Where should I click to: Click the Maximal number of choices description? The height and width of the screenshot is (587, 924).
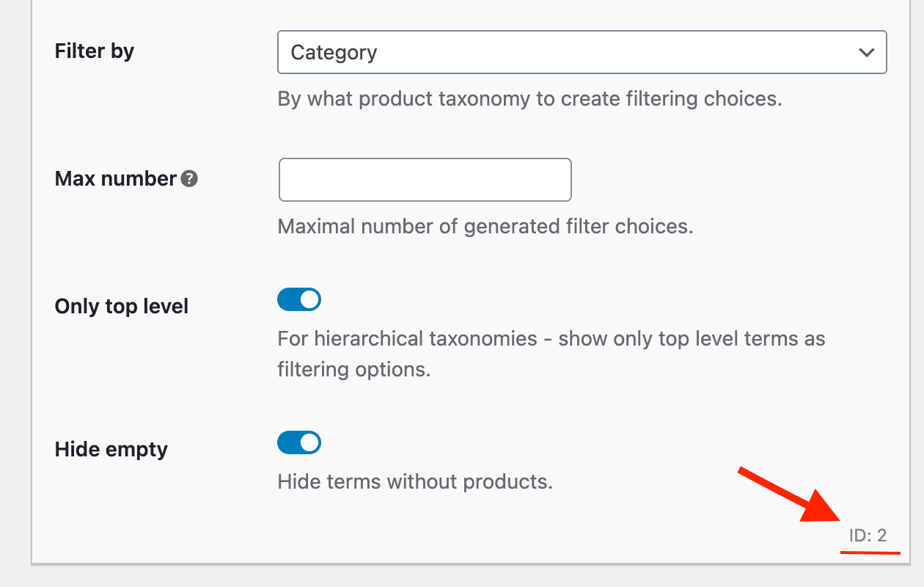point(485,226)
